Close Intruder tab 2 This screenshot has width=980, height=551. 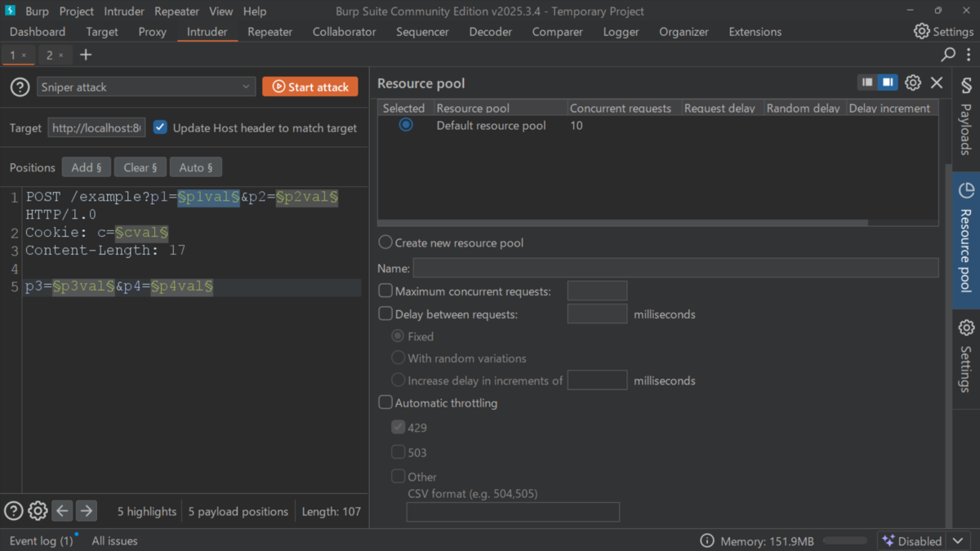pyautogui.click(x=60, y=56)
